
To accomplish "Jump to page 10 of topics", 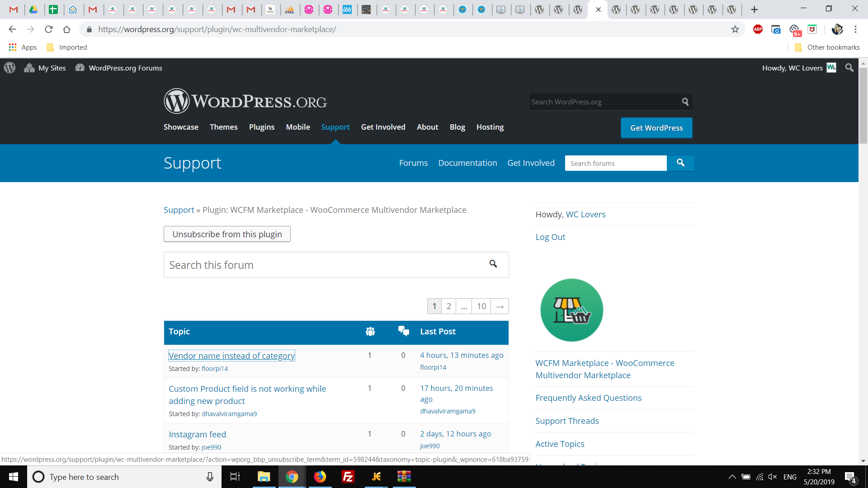I will click(481, 306).
